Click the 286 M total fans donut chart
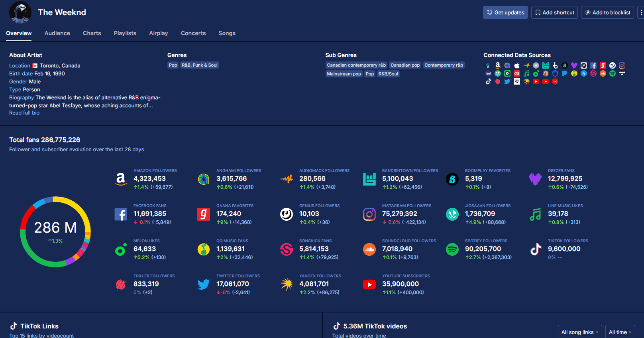The image size is (644, 338). click(x=55, y=231)
